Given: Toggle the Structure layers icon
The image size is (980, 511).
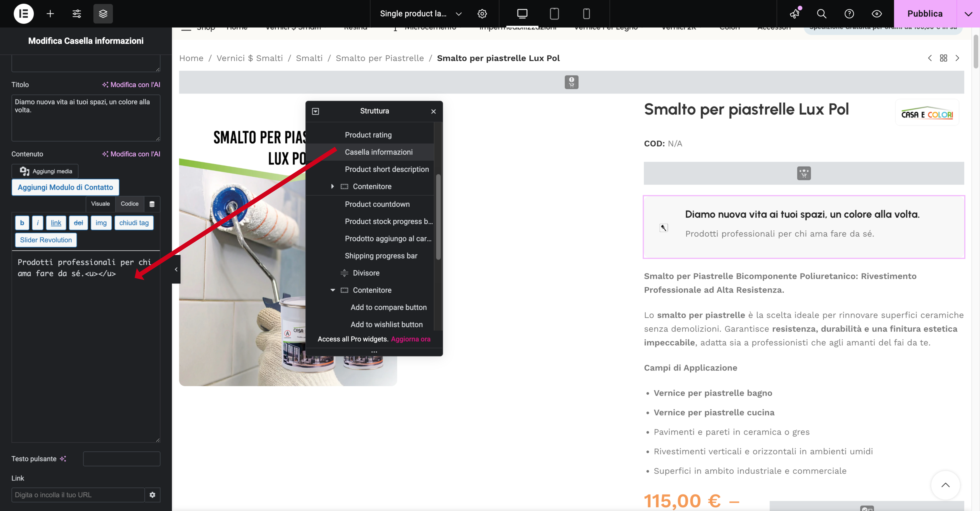Looking at the screenshot, I should click(x=103, y=14).
